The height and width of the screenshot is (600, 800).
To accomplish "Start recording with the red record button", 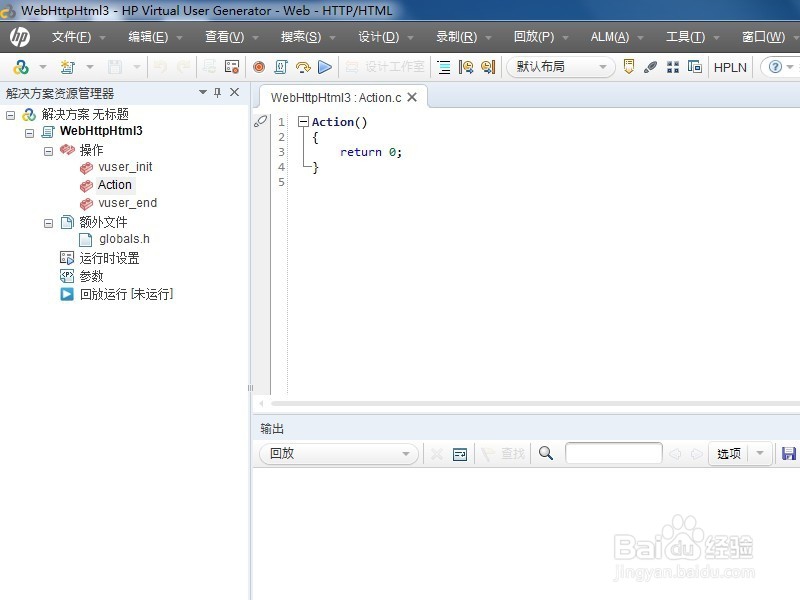I will [x=259, y=67].
